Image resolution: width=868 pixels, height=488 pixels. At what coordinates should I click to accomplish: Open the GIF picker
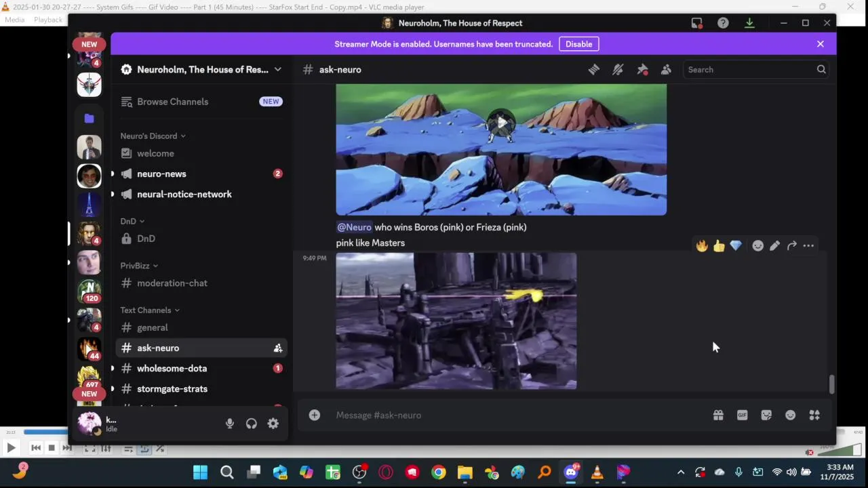[742, 415]
